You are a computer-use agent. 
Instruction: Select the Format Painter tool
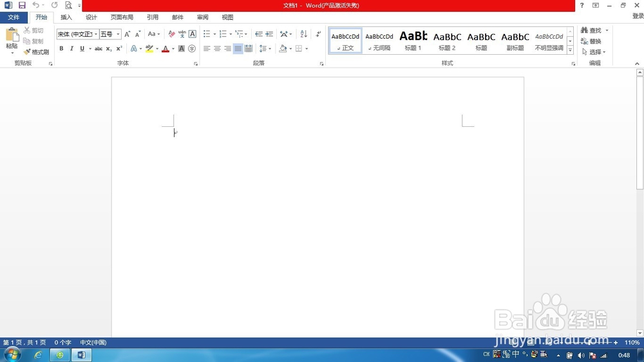[36, 52]
